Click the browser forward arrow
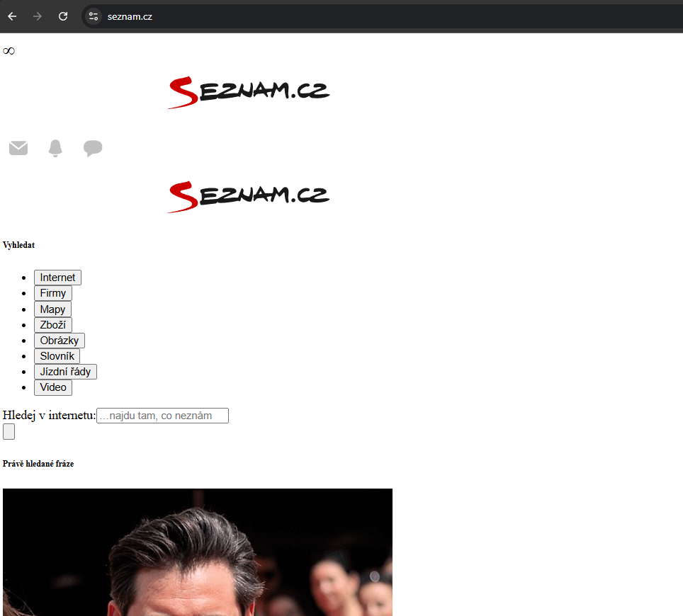The width and height of the screenshot is (683, 616). (x=38, y=16)
